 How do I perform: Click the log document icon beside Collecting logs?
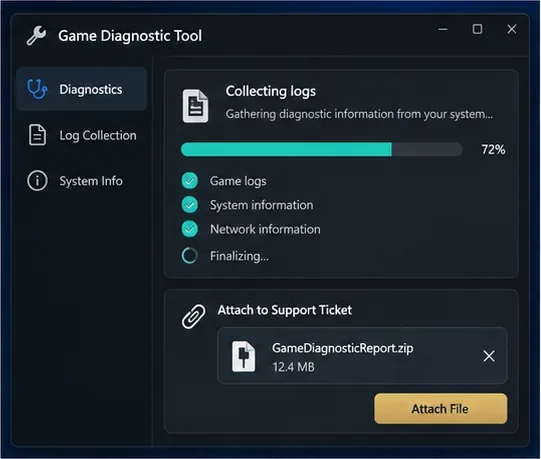(195, 106)
